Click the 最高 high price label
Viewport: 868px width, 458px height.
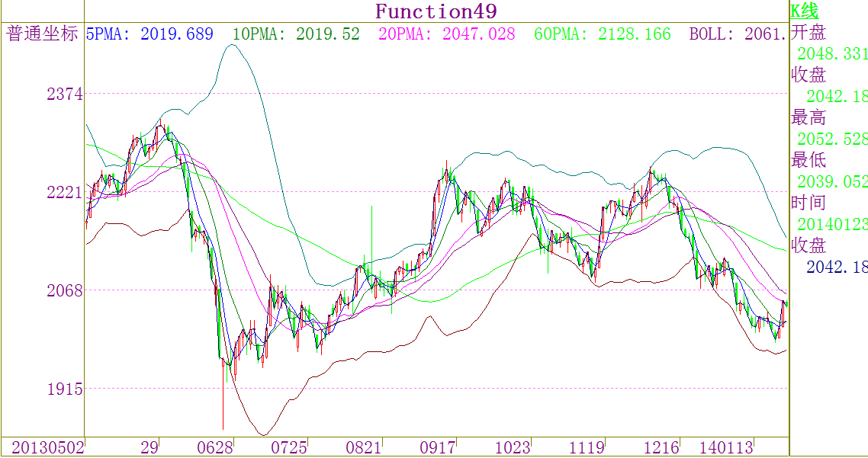(809, 117)
